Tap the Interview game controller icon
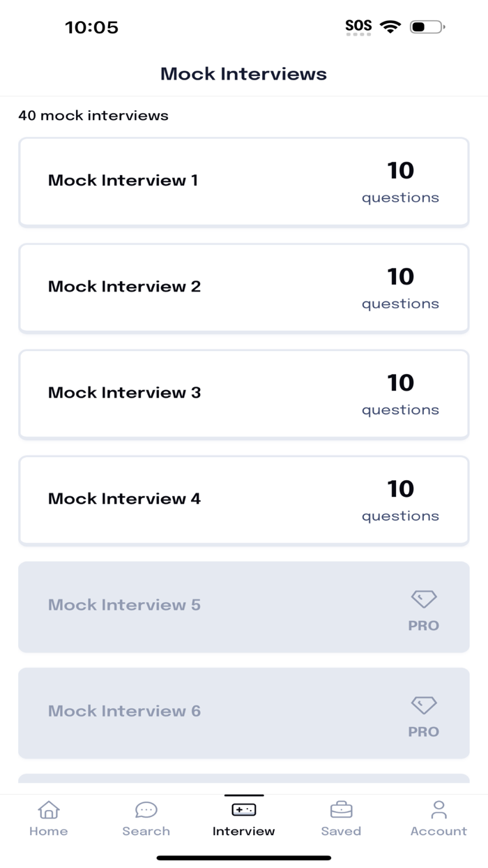488x868 pixels. [x=243, y=810]
